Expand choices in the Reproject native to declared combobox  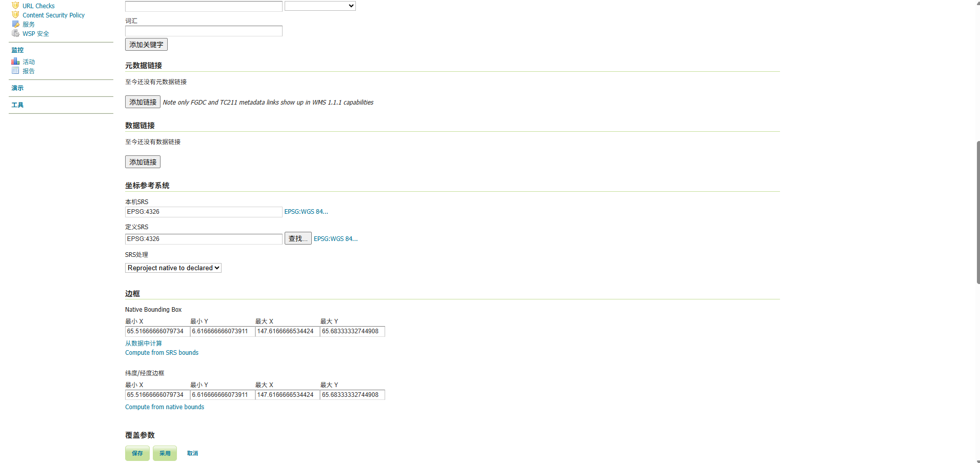point(173,268)
